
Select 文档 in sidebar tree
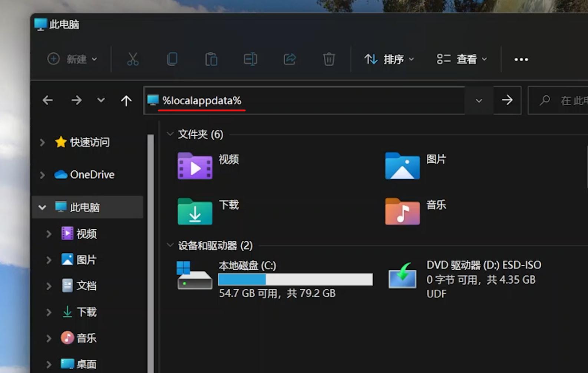coord(79,286)
